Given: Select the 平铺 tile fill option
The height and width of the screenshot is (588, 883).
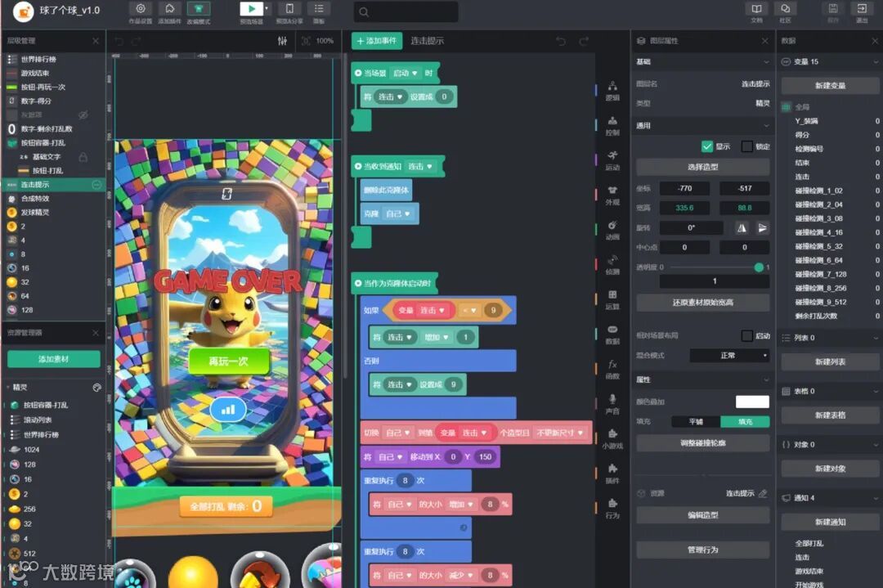Looking at the screenshot, I should point(696,421).
